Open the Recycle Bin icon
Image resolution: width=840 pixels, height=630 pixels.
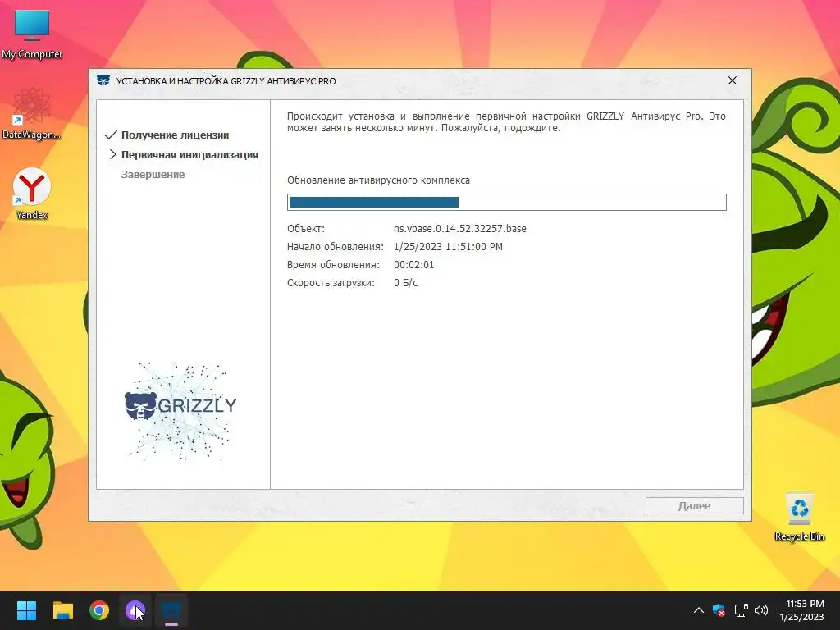tap(799, 517)
